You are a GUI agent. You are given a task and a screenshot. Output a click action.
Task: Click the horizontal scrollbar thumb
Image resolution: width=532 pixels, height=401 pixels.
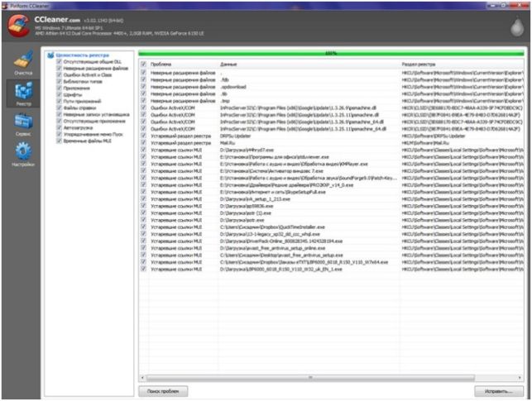[310, 377]
